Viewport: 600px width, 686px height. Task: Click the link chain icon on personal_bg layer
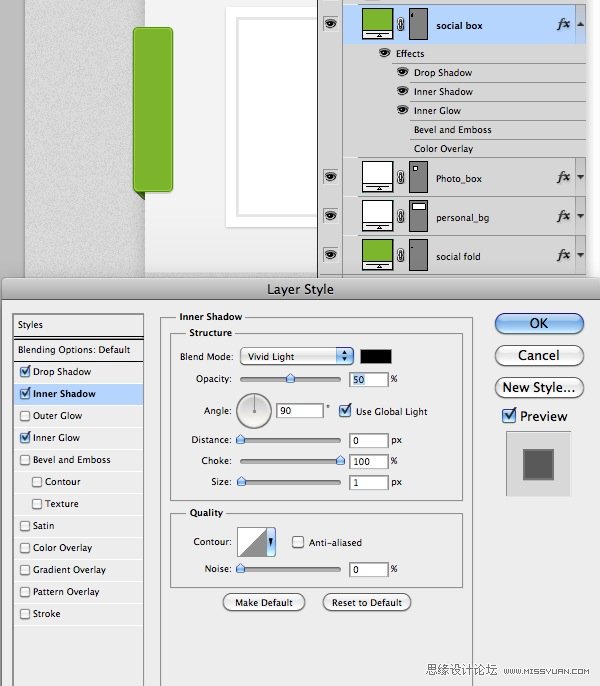(400, 216)
